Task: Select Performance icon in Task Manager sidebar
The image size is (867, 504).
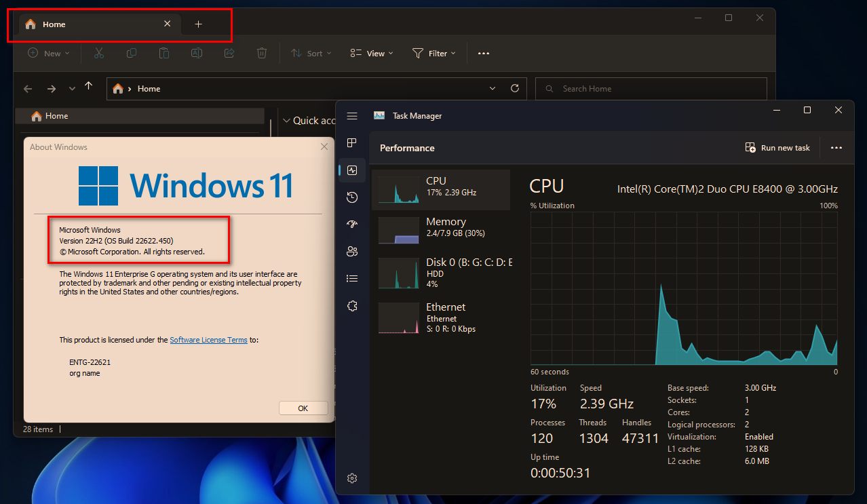Action: [x=352, y=171]
